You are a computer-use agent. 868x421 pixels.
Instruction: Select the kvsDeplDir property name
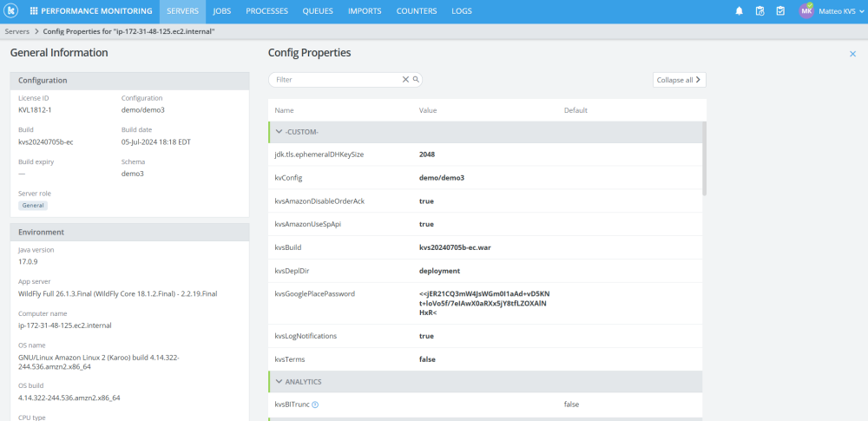point(291,271)
